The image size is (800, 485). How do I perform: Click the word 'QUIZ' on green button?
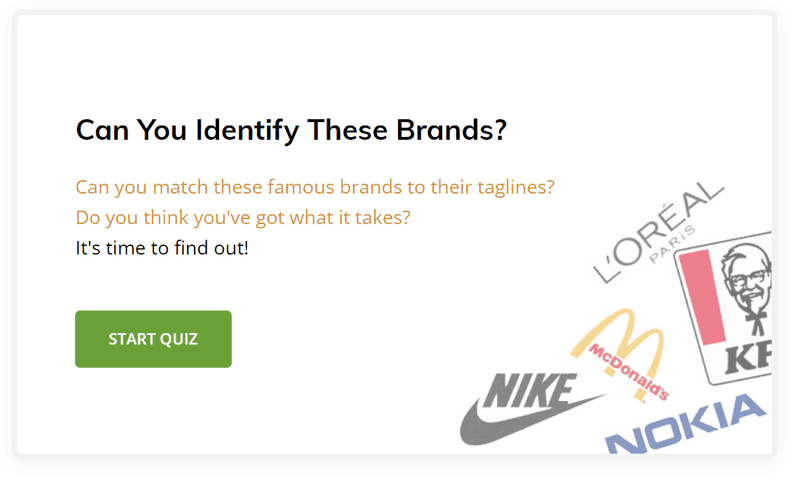[179, 339]
